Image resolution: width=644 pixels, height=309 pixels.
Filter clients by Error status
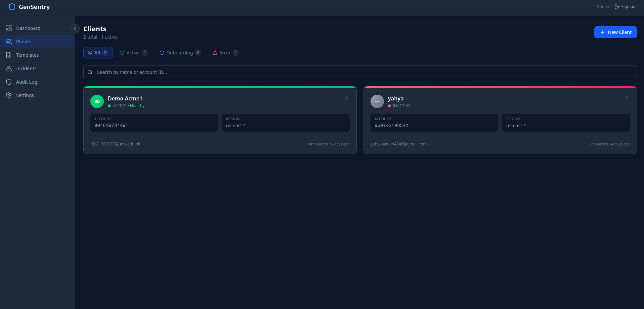click(225, 53)
